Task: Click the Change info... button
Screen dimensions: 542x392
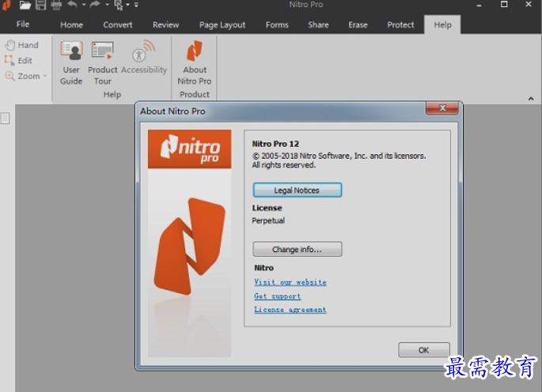Action: [x=298, y=249]
